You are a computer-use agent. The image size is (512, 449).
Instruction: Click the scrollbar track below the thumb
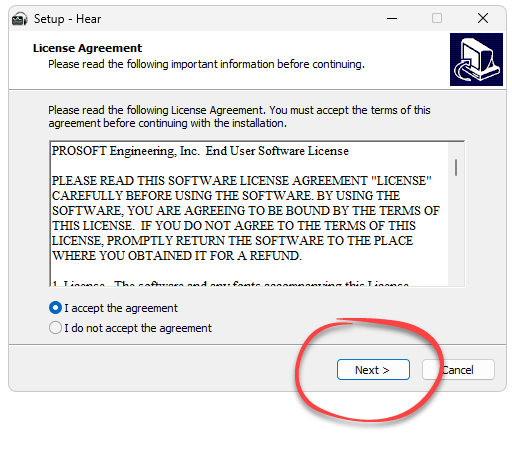pos(456,233)
